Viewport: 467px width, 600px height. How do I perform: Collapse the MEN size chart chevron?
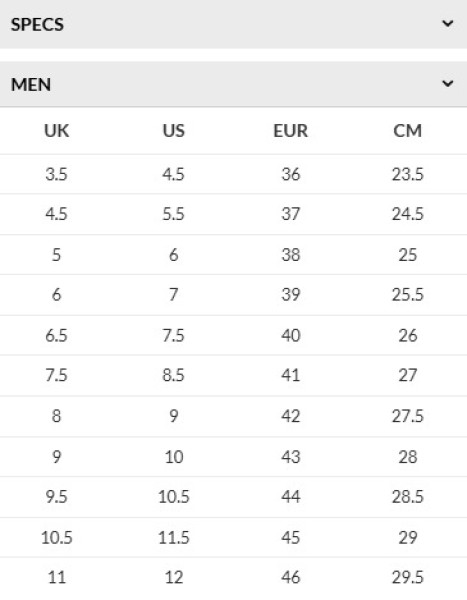[447, 83]
